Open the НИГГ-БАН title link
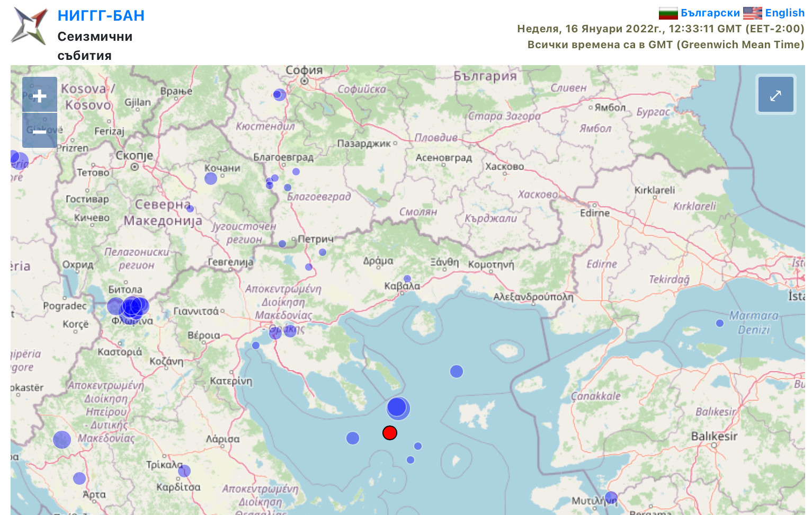812x515 pixels. [101, 16]
